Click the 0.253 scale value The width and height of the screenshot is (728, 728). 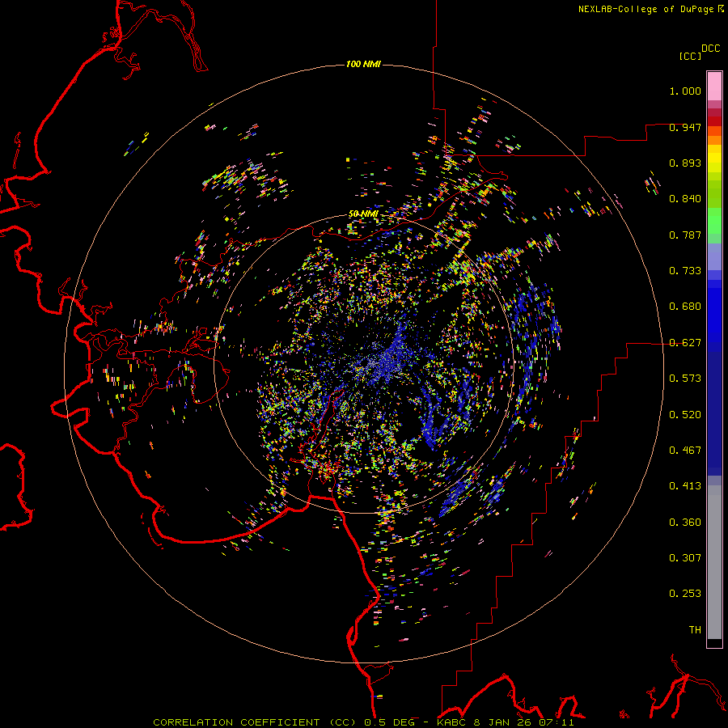click(685, 594)
